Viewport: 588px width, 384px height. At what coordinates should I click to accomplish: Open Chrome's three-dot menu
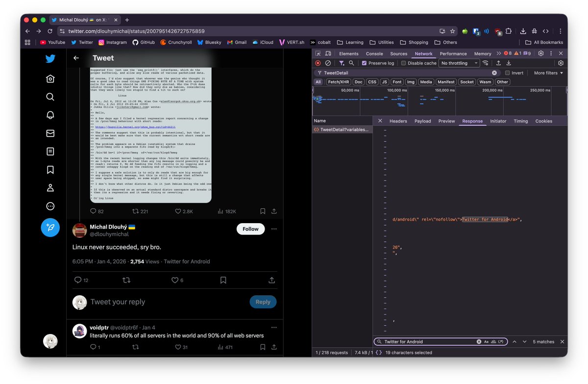point(560,31)
